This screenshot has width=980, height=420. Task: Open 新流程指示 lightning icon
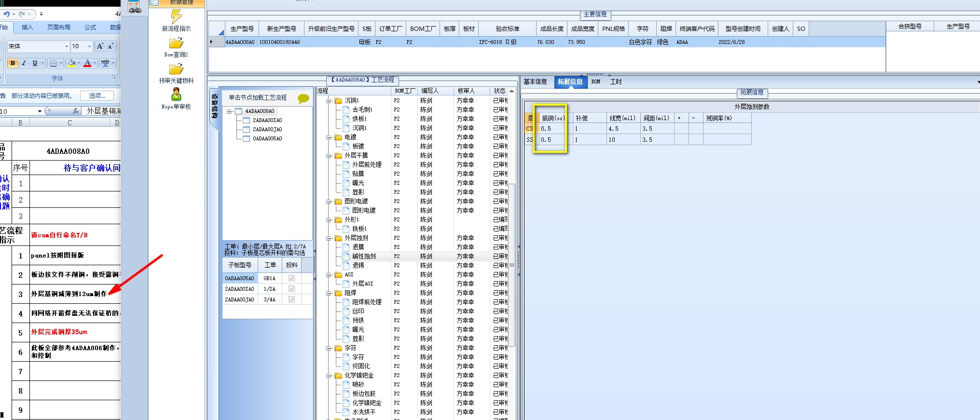(176, 16)
